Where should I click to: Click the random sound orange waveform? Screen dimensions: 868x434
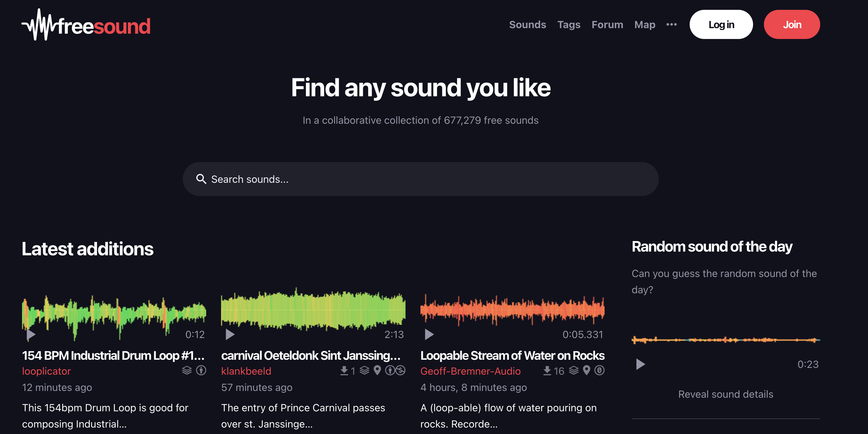[x=726, y=340]
